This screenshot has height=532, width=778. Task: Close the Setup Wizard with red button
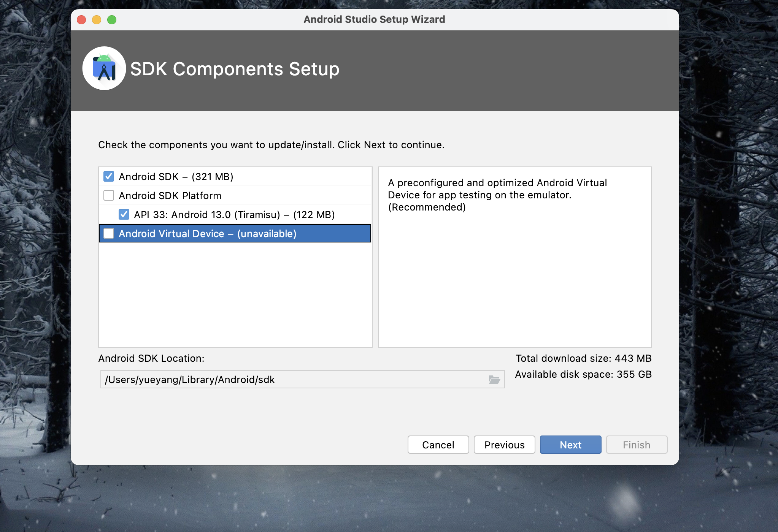tap(81, 19)
